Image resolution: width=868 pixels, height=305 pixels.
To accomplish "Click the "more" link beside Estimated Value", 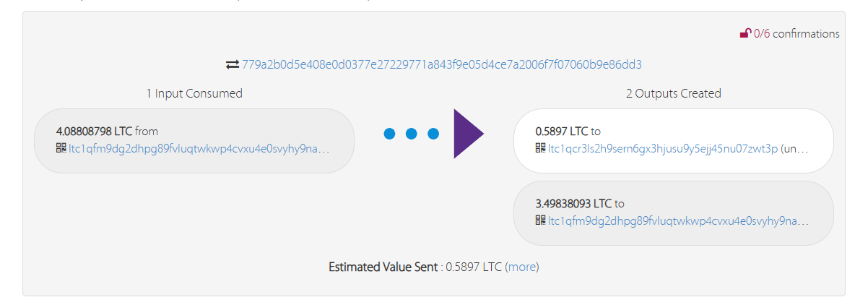I will point(521,267).
